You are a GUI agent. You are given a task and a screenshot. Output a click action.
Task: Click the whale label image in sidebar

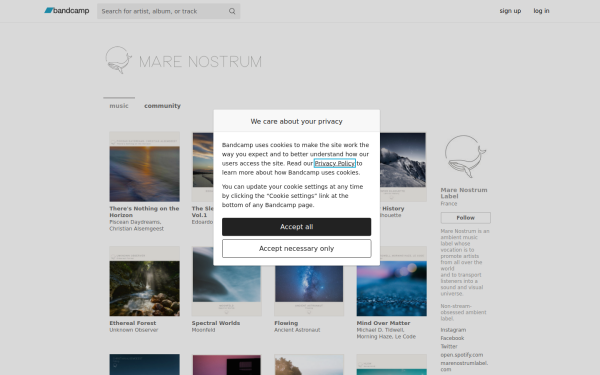465,157
